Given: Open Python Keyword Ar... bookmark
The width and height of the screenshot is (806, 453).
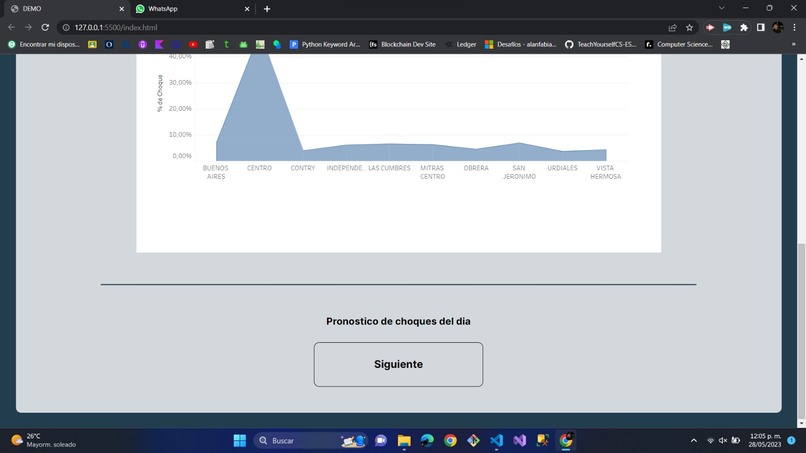Looking at the screenshot, I should (325, 45).
